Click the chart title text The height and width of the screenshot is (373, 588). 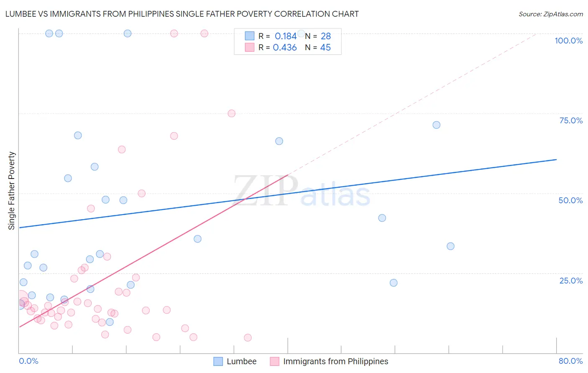pos(182,14)
